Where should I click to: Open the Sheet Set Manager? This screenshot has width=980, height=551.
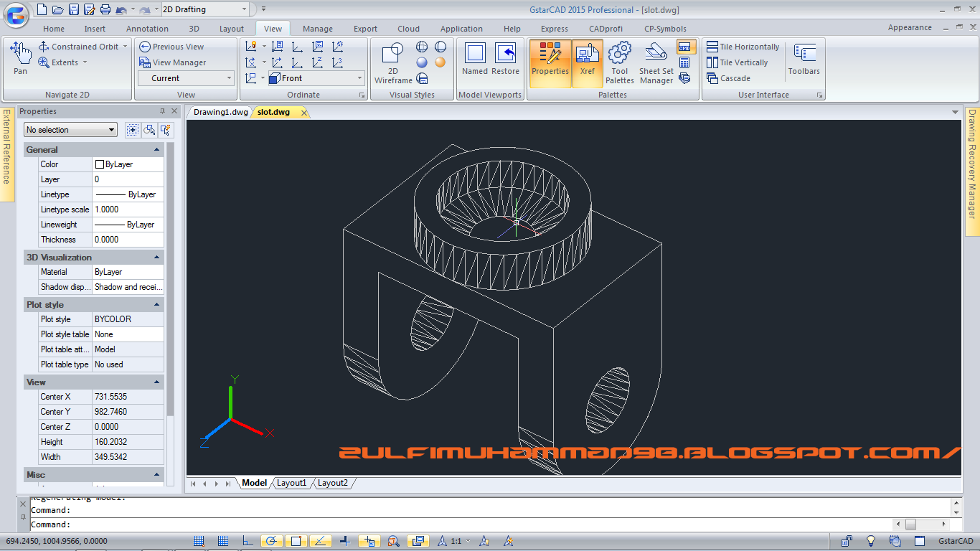(656, 62)
